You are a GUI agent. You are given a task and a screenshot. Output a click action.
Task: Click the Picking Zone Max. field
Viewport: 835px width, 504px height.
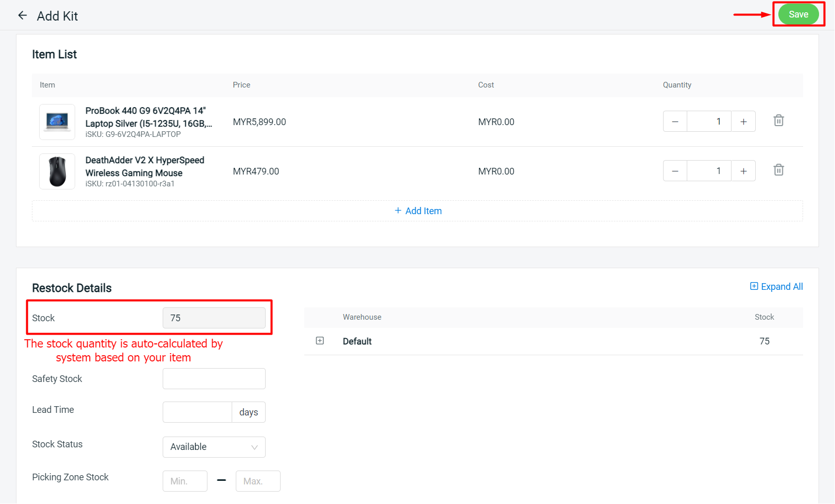coord(257,481)
